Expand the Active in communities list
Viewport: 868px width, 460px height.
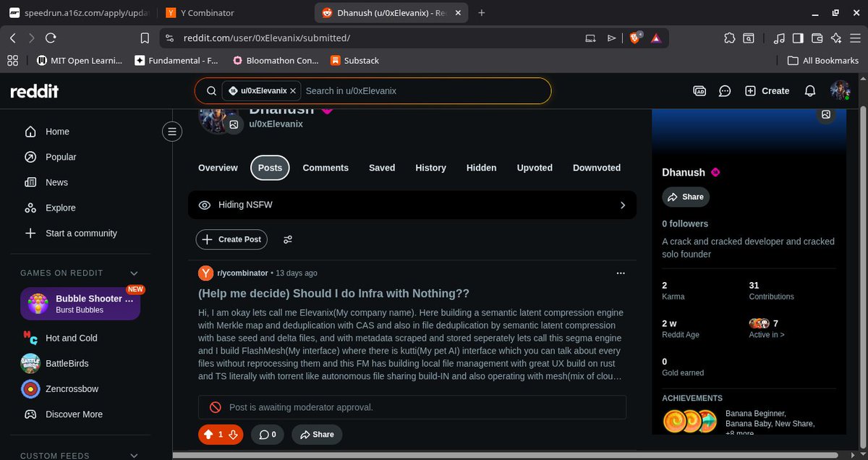(x=767, y=335)
